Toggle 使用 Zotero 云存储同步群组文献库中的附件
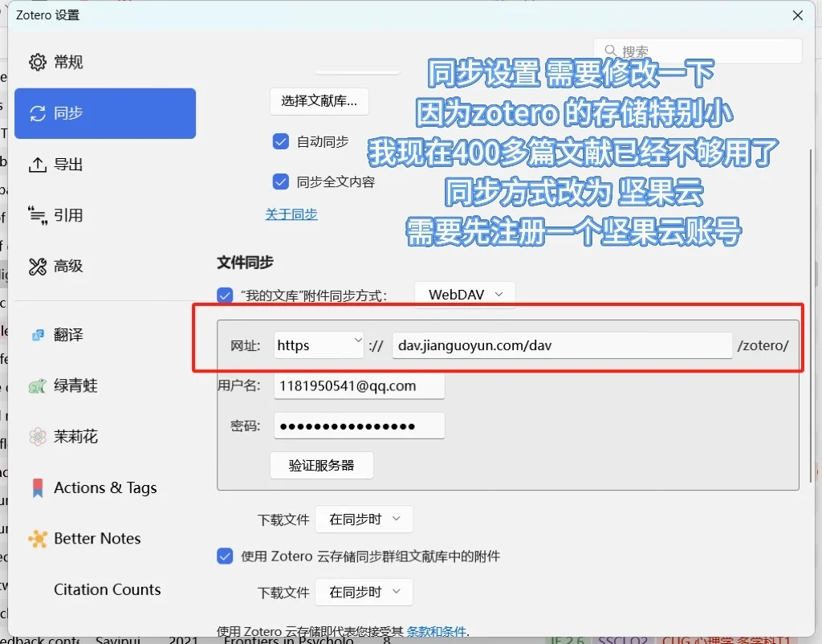Viewport: 822px width, 644px height. pos(225,556)
